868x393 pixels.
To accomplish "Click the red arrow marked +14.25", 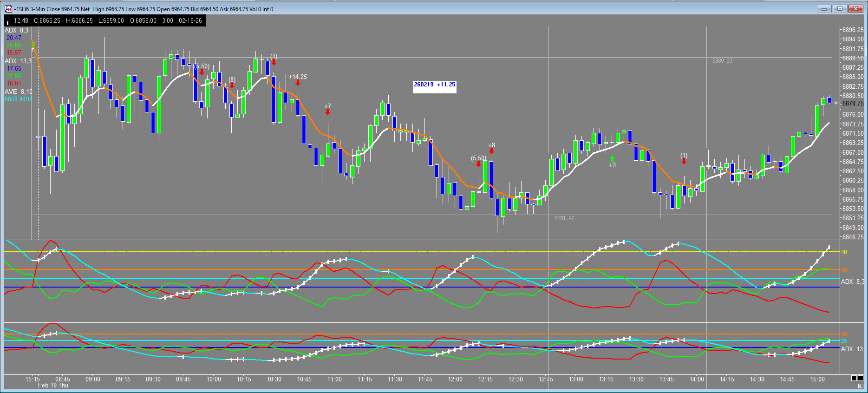I will pos(298,83).
